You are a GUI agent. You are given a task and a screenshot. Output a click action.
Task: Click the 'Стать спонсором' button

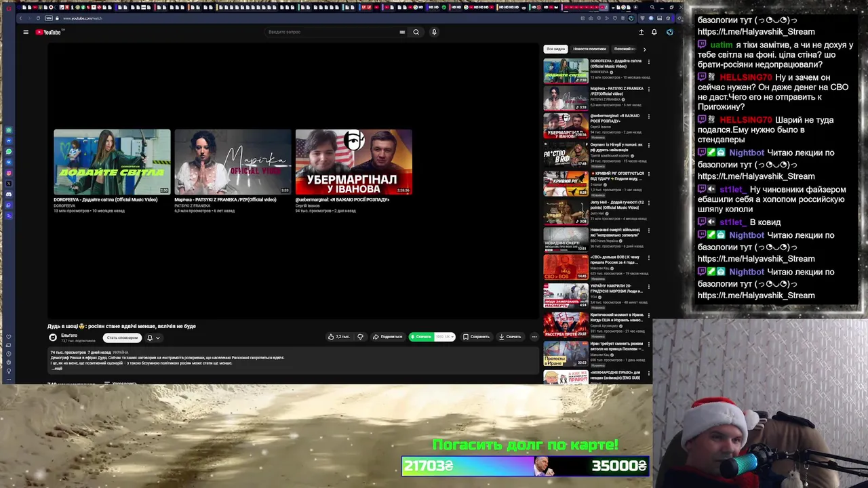click(x=122, y=338)
